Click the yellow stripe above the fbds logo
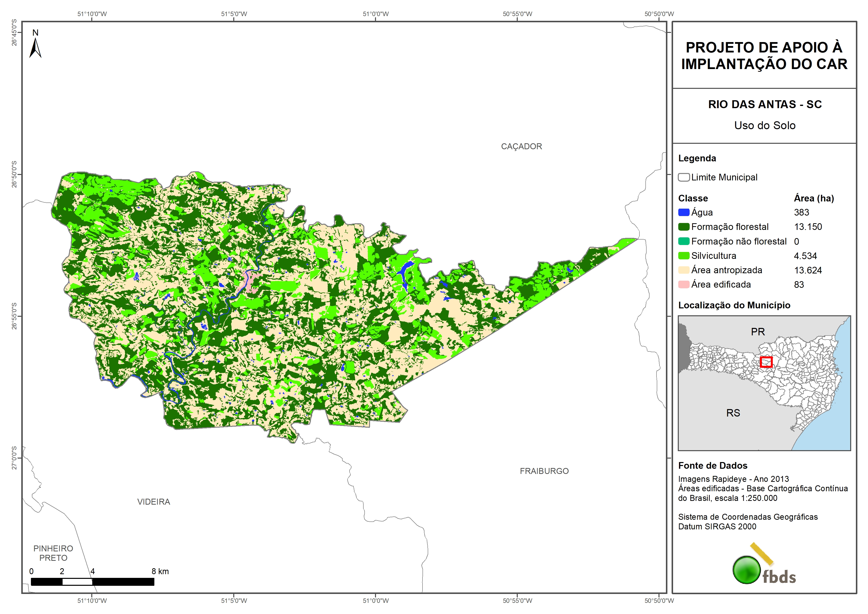This screenshot has width=868, height=614. [x=762, y=554]
